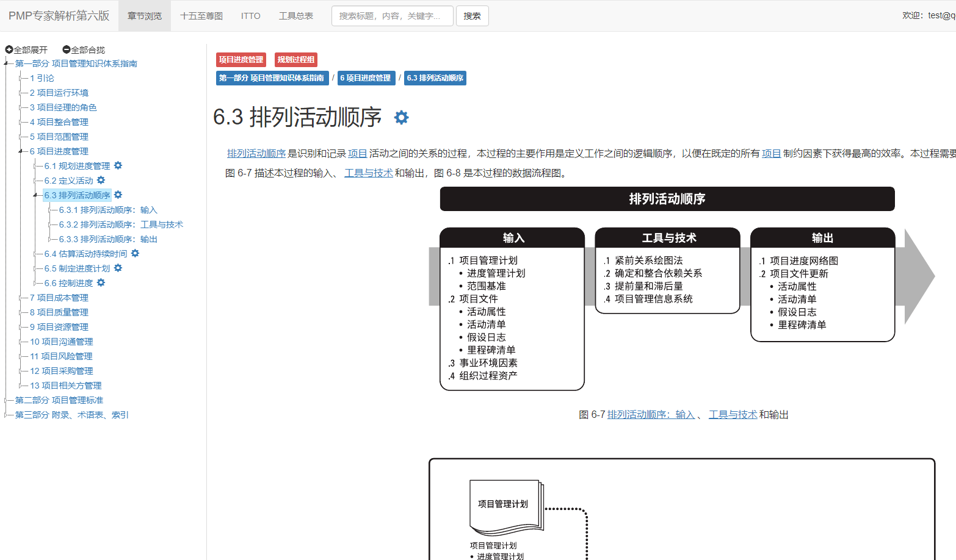Click gear icon next to 6.1 规划进度管理
The width and height of the screenshot is (956, 560).
118,165
